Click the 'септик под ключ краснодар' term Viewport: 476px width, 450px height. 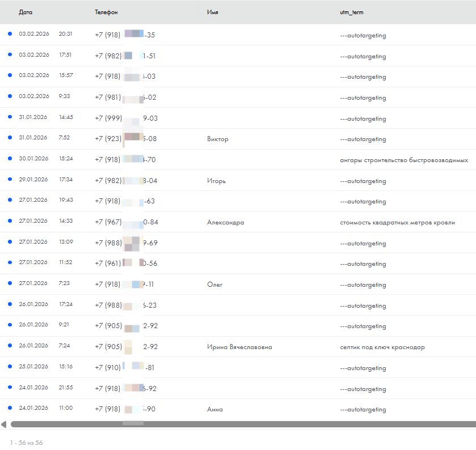point(382,347)
